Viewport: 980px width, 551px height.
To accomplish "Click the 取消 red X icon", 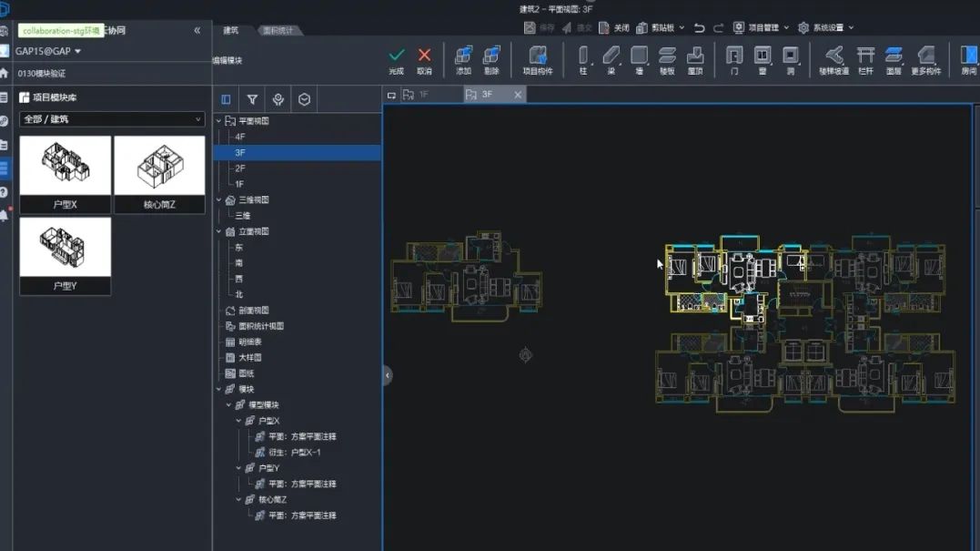I will point(424,55).
